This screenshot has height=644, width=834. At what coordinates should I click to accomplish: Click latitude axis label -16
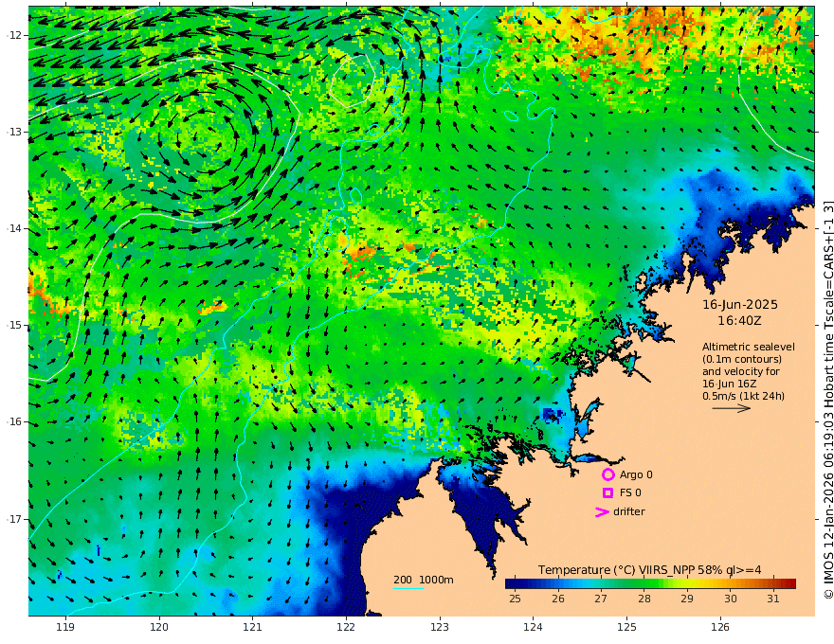[14, 421]
